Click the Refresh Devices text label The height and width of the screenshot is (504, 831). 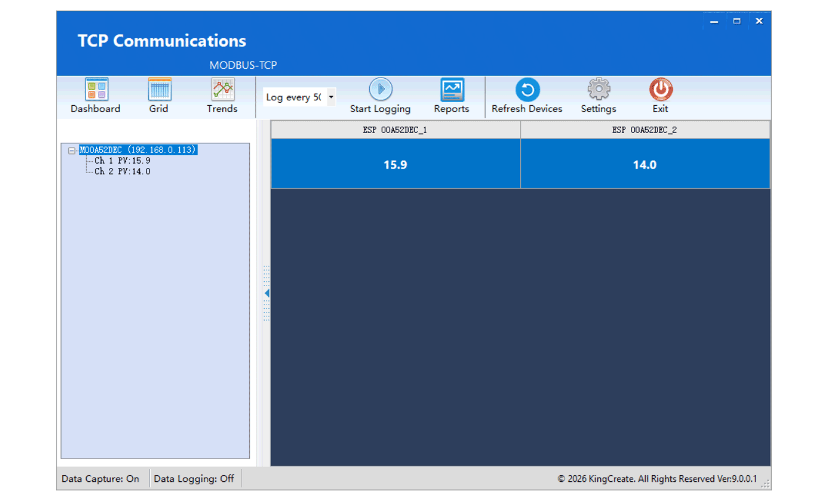click(527, 109)
